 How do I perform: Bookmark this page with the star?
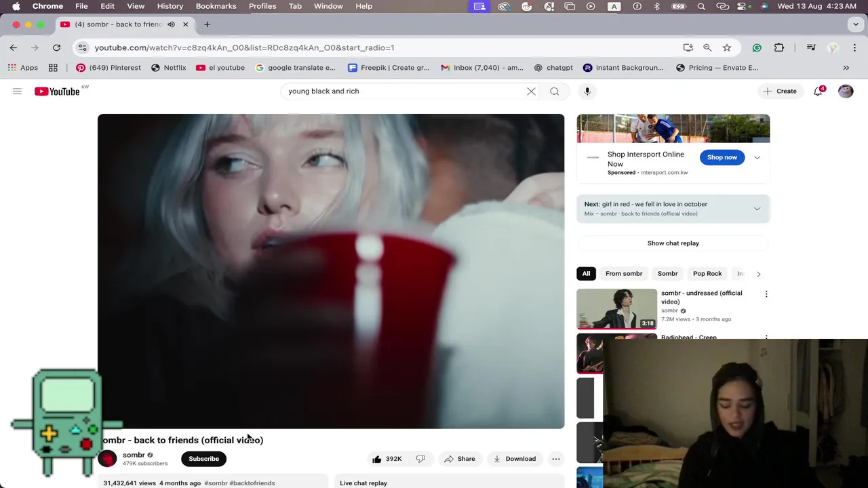pyautogui.click(x=727, y=47)
